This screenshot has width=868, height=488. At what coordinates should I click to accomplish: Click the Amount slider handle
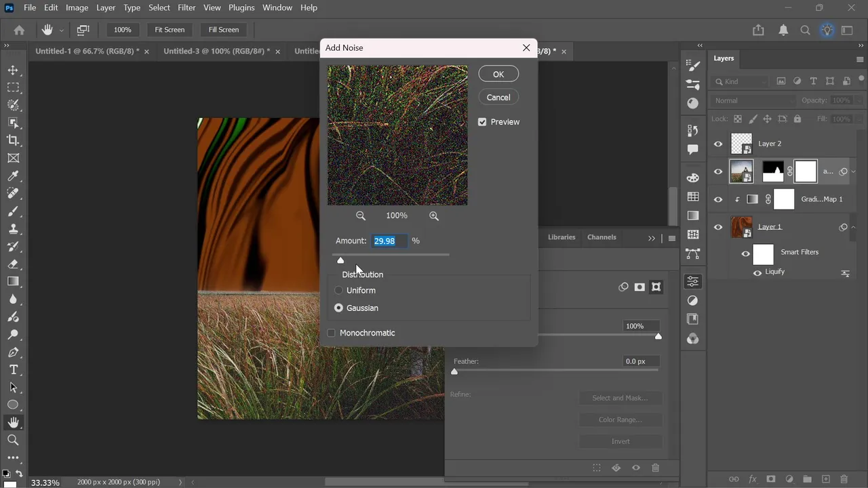point(340,260)
